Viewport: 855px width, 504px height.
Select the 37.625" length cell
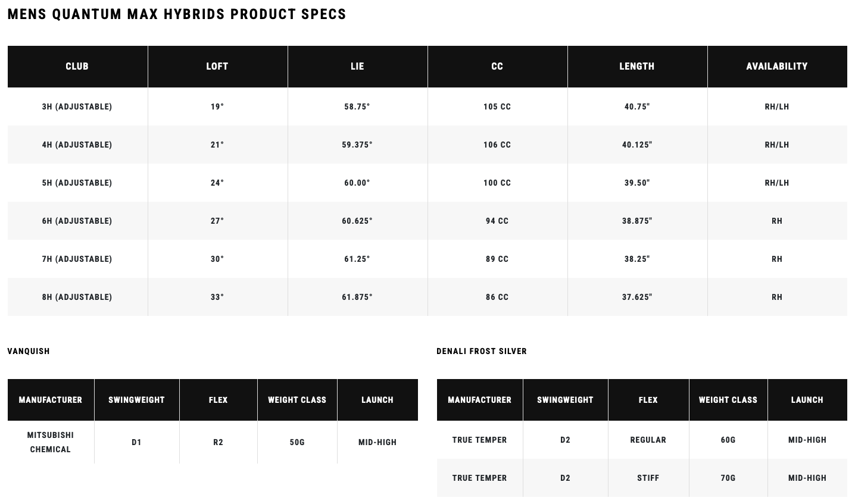pyautogui.click(x=637, y=298)
